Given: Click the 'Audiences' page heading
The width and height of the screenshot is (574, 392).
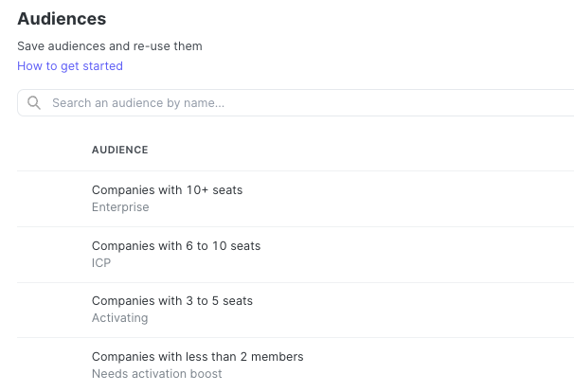Looking at the screenshot, I should point(62,19).
